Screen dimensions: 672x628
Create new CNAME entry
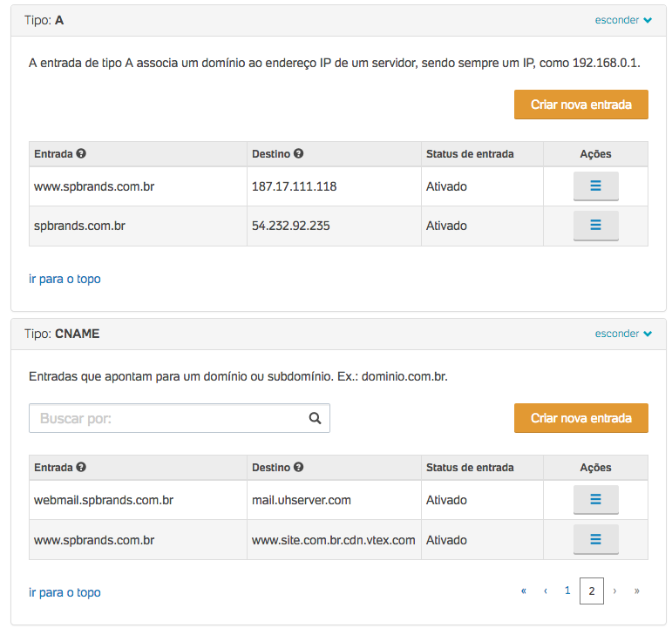pyautogui.click(x=580, y=418)
